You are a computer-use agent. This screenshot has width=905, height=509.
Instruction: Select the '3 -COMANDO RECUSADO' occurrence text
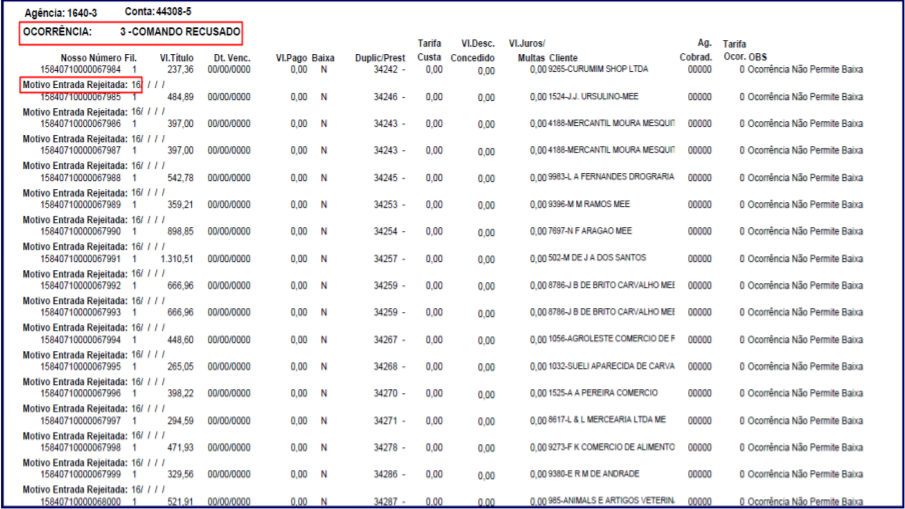(180, 32)
